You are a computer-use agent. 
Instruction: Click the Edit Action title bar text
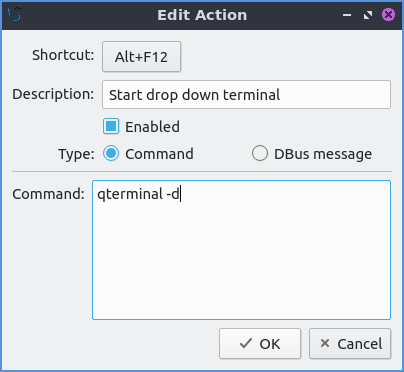coord(202,15)
